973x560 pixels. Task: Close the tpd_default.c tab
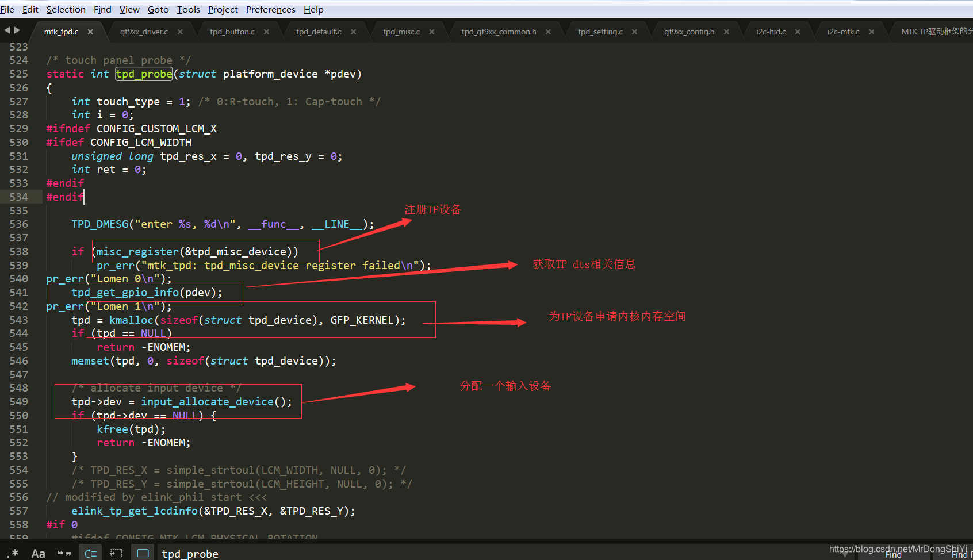(353, 32)
